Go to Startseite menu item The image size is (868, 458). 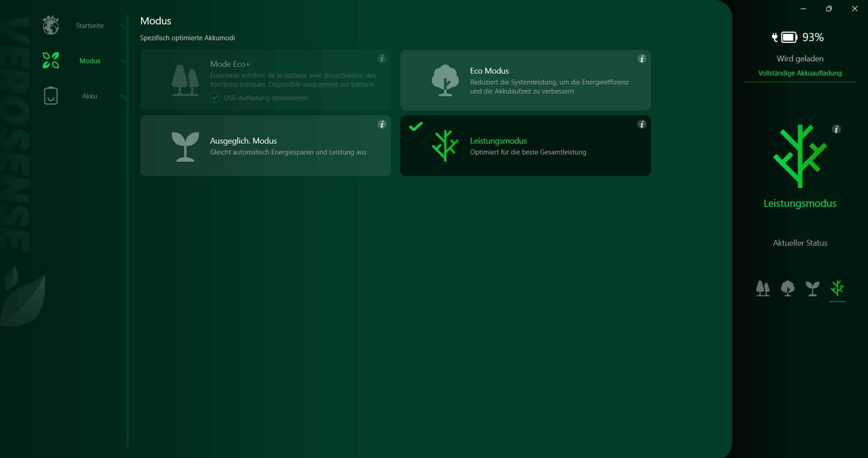coord(90,26)
